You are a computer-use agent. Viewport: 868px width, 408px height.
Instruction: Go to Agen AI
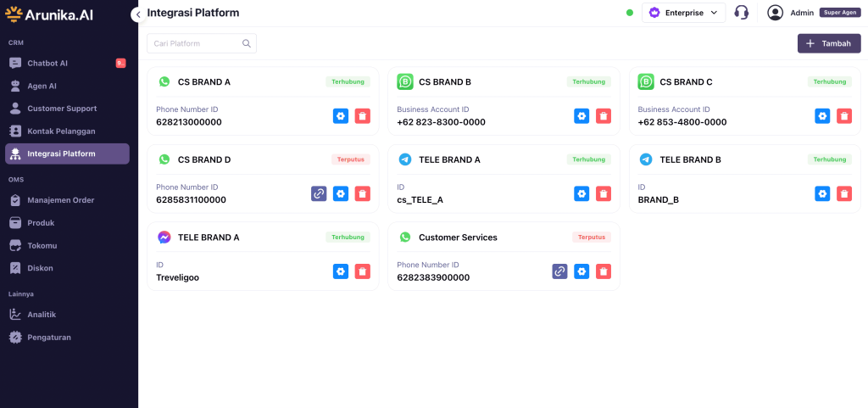(x=67, y=86)
